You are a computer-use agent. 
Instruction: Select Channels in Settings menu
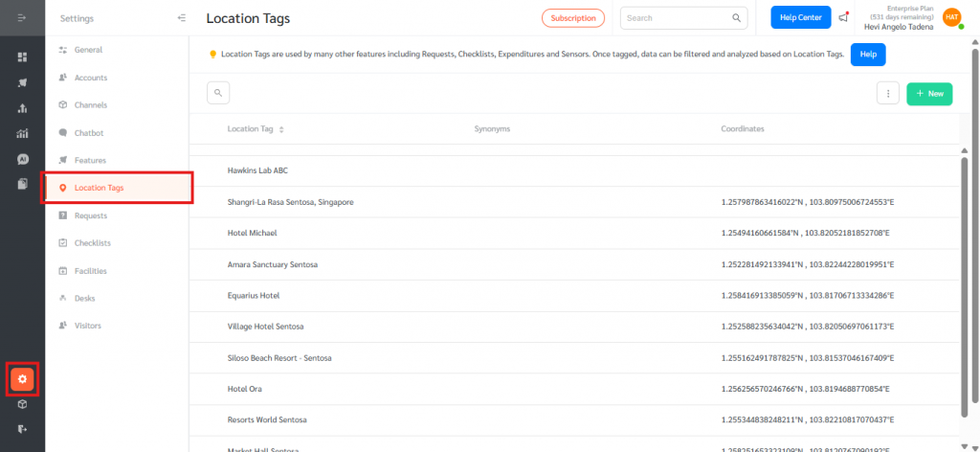(91, 105)
